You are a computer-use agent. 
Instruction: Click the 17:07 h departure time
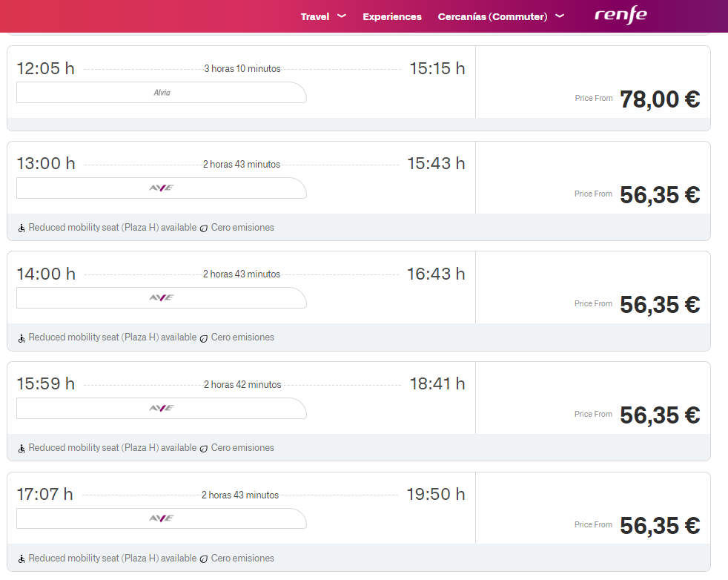[x=45, y=494]
